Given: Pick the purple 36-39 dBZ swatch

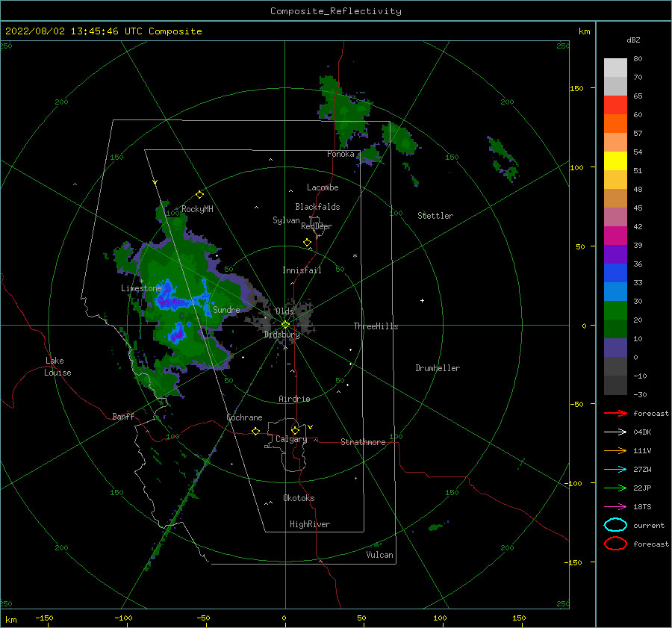Looking at the screenshot, I should (x=615, y=254).
